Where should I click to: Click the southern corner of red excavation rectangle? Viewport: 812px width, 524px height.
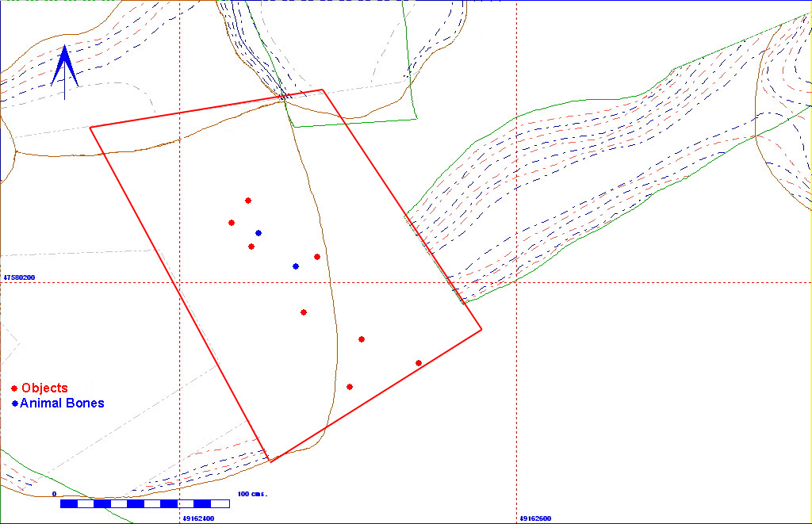tap(271, 461)
